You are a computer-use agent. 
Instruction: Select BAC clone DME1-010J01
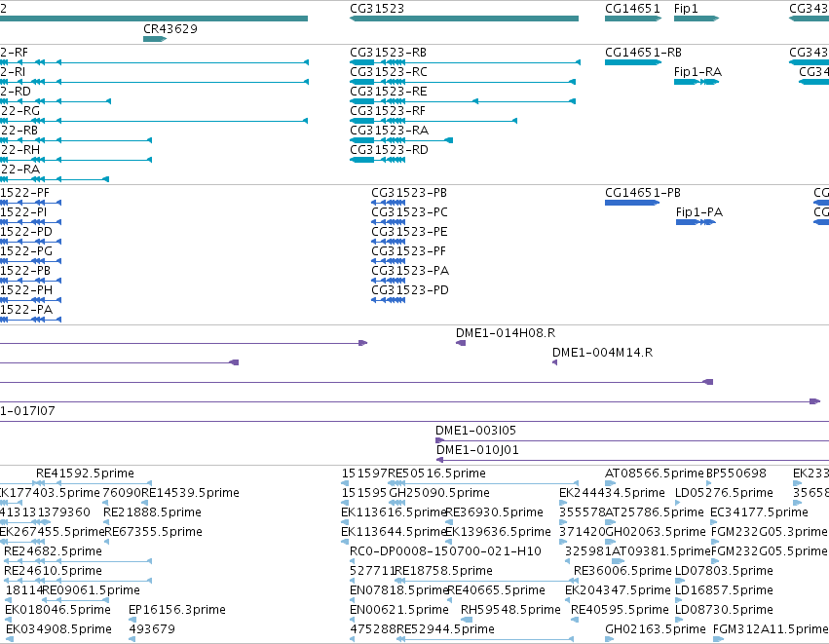[x=632, y=460]
